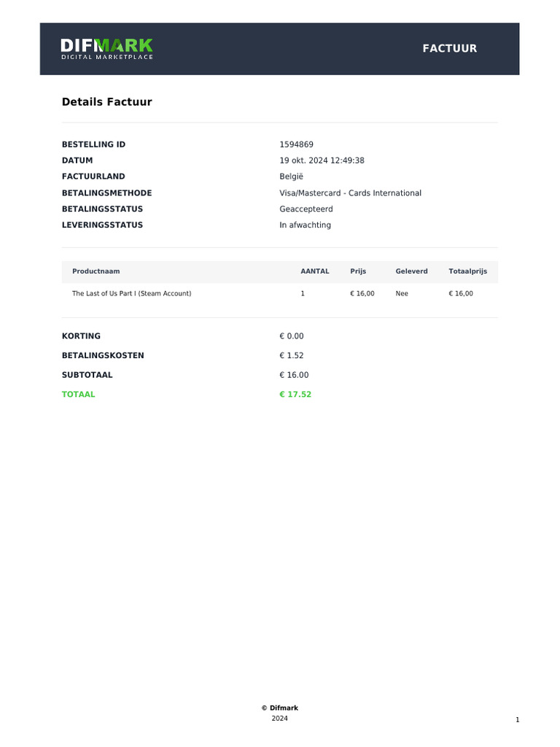The width and height of the screenshot is (560, 747).
Task: Select order number 1594869
Action: click(x=296, y=144)
